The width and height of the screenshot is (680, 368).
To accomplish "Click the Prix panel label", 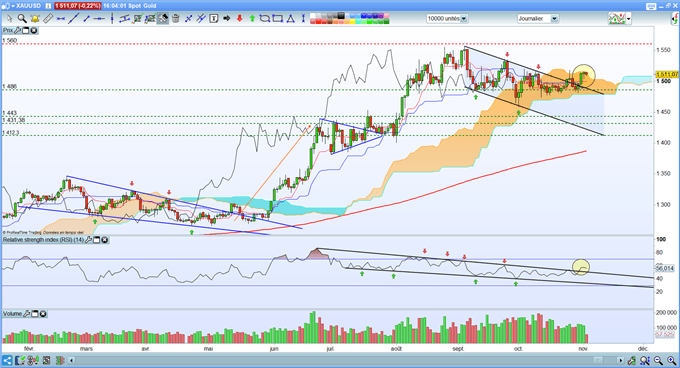I will point(8,30).
